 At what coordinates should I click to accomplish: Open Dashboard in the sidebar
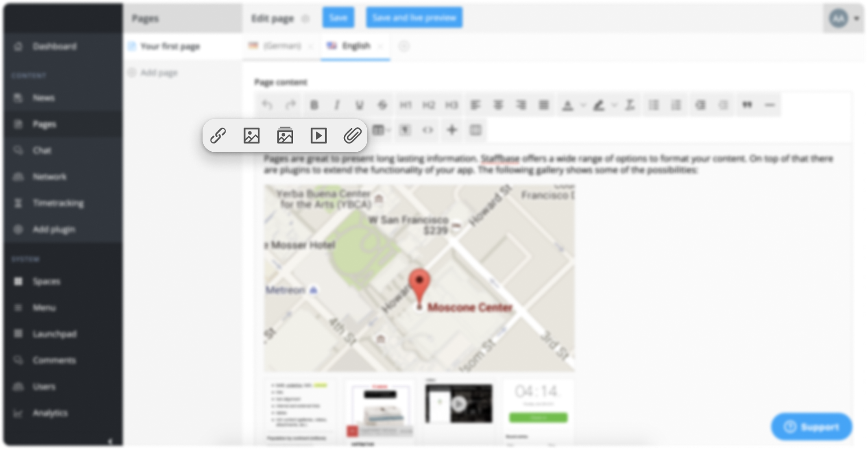[63, 46]
